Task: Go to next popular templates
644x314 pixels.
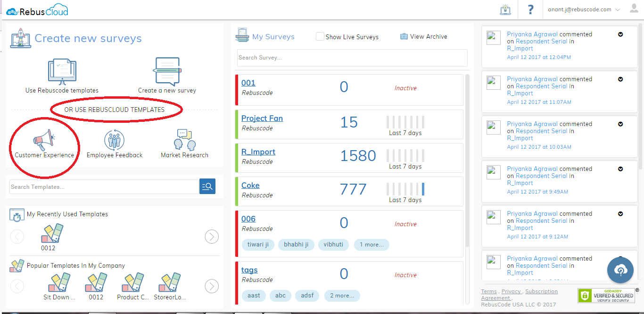Action: coord(212,286)
